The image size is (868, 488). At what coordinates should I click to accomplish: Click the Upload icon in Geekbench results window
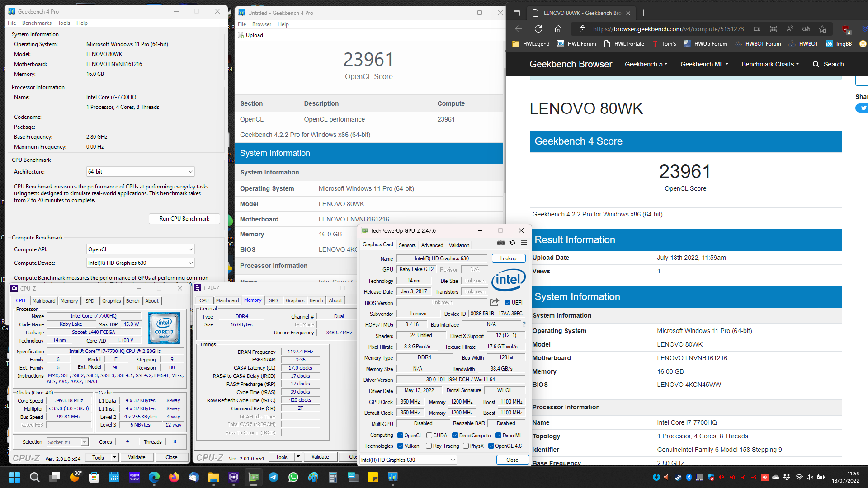(241, 35)
